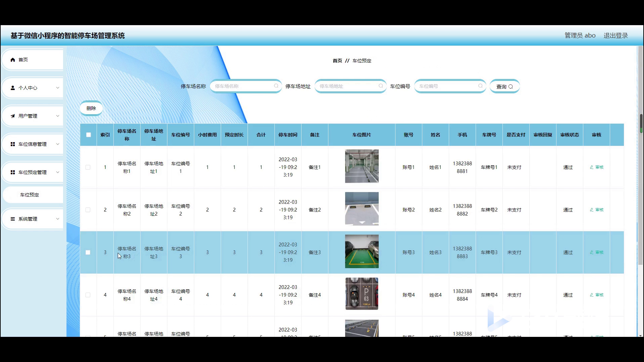This screenshot has height=362, width=644.
Task: Open P63 parking thumbnail in row 4
Action: pos(362,294)
